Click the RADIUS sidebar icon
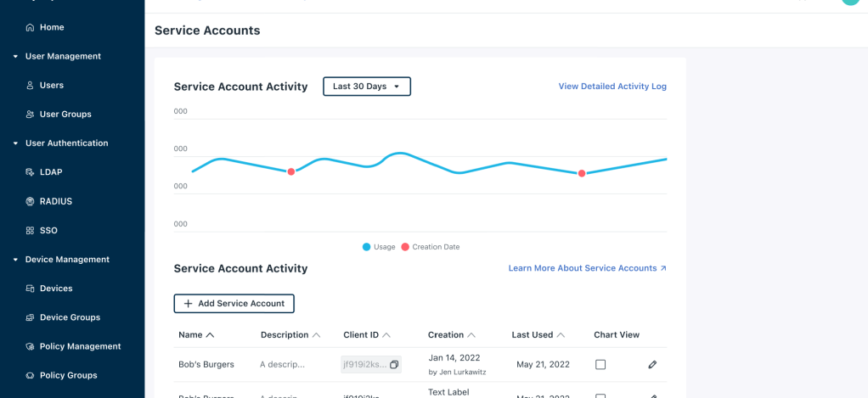Screen dimensions: 868x398 click(x=31, y=202)
